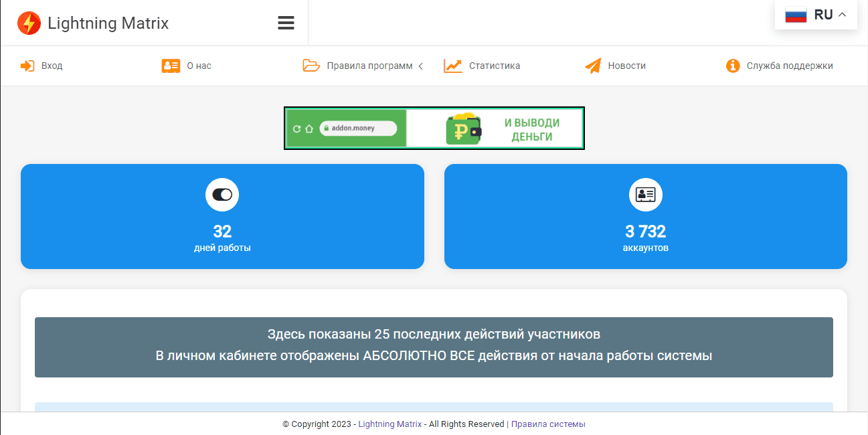The width and height of the screenshot is (868, 435).
Task: Click the 3 732 аккаунтов blue card
Action: [645, 216]
